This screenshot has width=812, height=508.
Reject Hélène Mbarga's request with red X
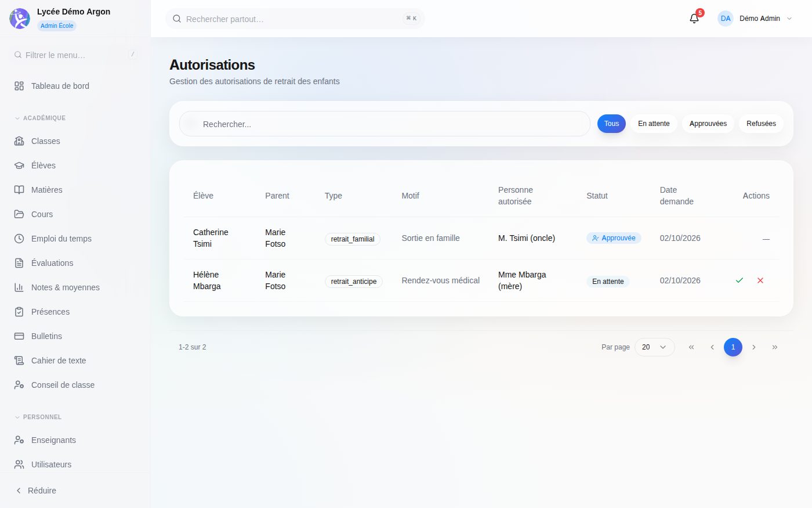click(760, 280)
